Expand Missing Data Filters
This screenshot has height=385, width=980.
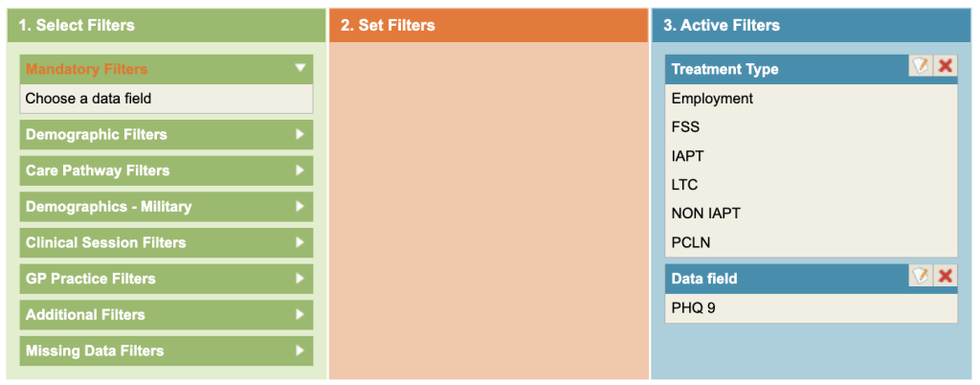pyautogui.click(x=166, y=351)
